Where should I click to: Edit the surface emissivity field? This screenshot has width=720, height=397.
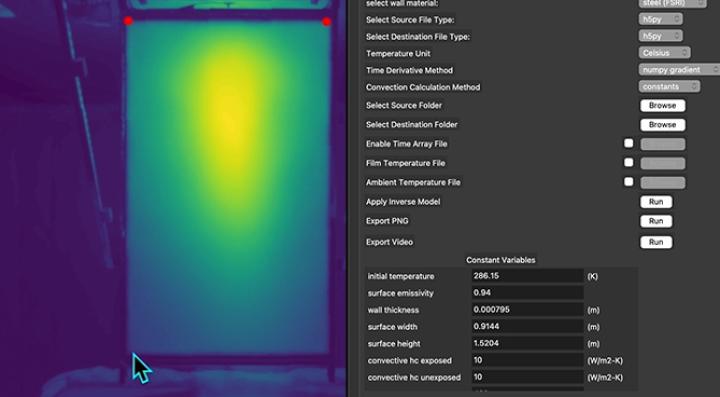(x=528, y=293)
